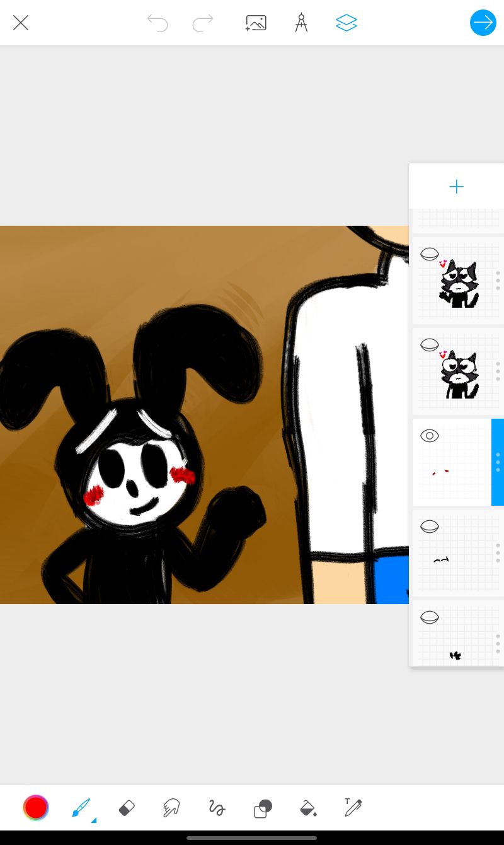Toggle the layers panel icon
Screen dimensions: 504x845
[346, 23]
